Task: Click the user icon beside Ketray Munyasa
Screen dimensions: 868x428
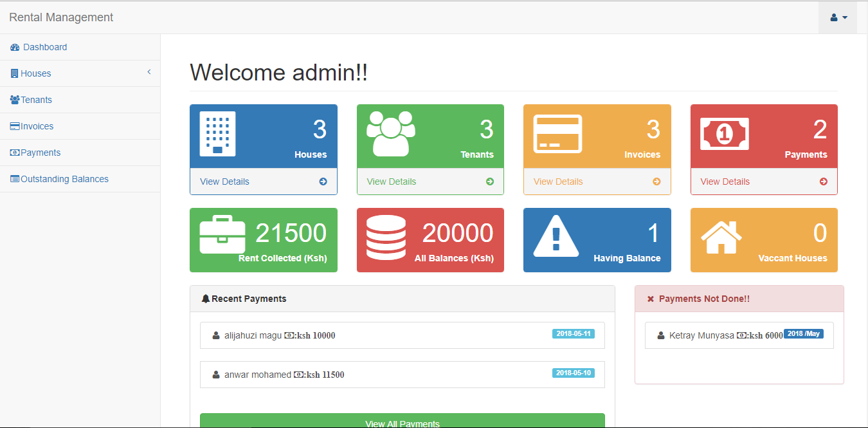Action: click(661, 335)
